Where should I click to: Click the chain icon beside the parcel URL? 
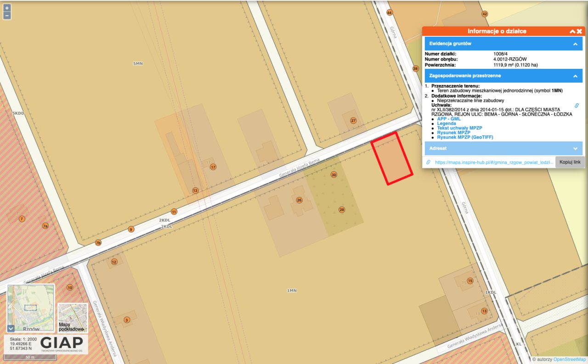pos(428,162)
